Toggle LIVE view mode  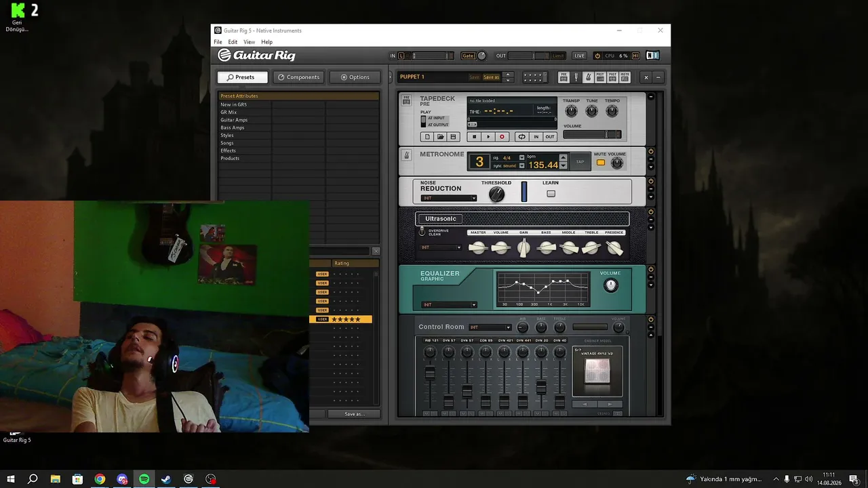coord(579,56)
